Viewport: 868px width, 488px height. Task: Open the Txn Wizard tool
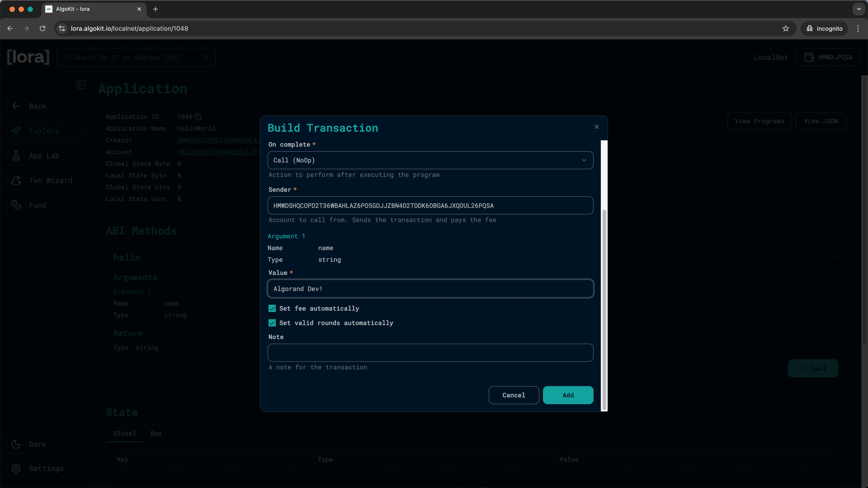click(51, 180)
